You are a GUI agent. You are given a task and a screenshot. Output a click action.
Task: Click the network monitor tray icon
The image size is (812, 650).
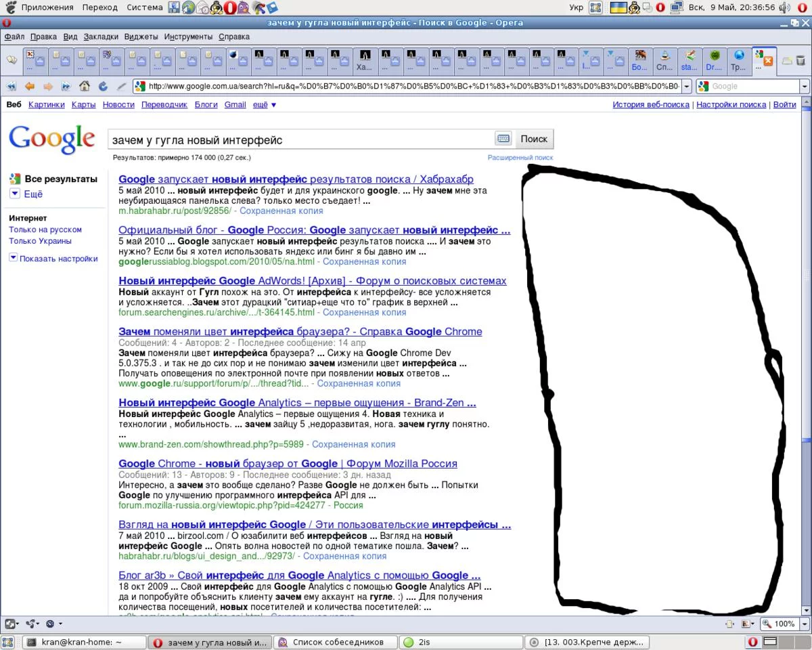coord(677,7)
